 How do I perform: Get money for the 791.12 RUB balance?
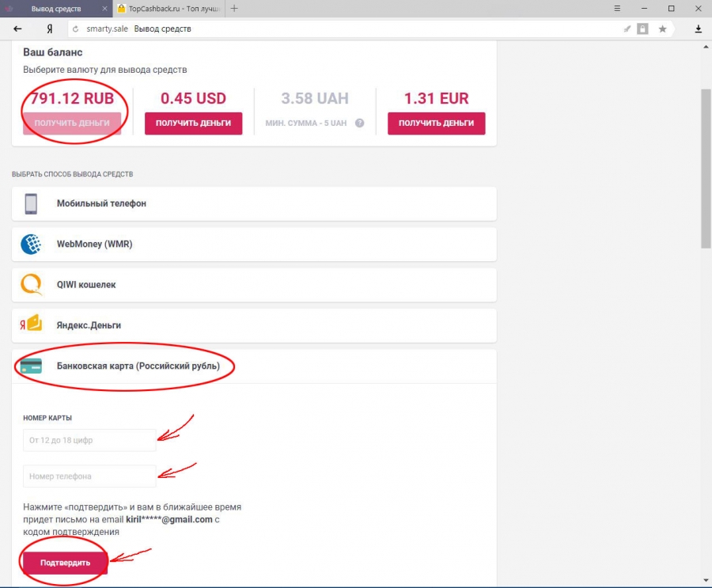pos(72,123)
